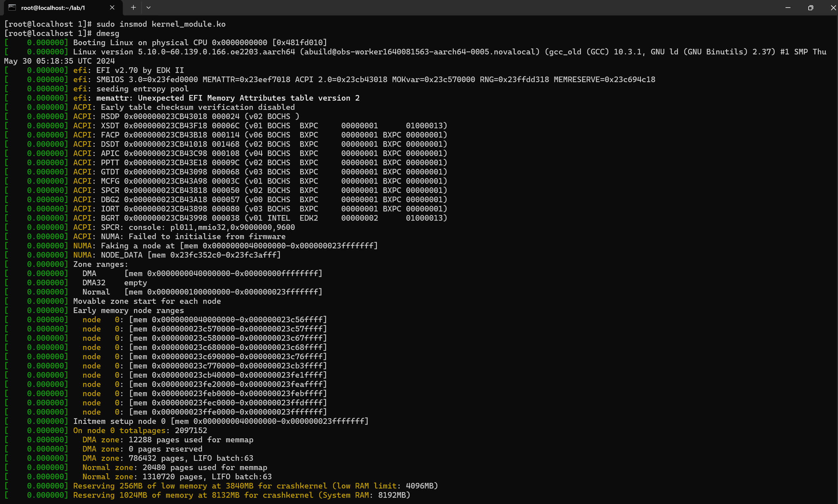The image size is (838, 504).
Task: Click 'SMBIOS 3.0=0x23fed0000' text
Action: 147,79
